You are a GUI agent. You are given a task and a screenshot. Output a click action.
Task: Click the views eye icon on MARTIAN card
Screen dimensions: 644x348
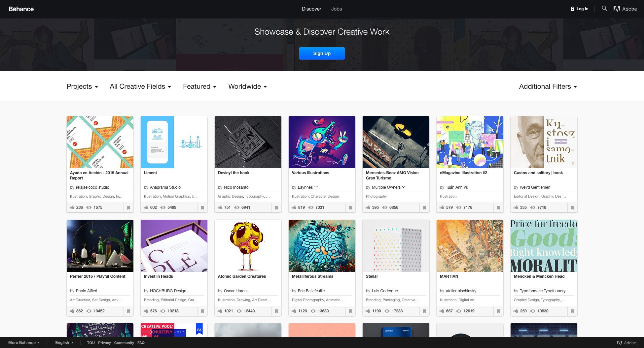click(x=459, y=311)
